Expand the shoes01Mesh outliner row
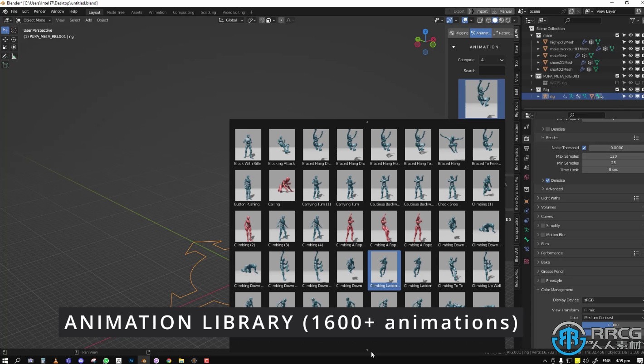 click(538, 63)
